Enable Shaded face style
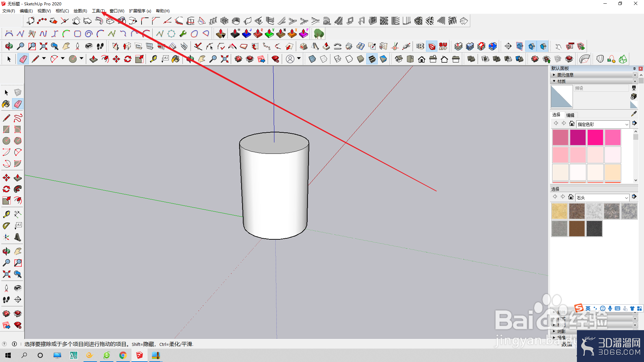 pyautogui.click(x=361, y=59)
